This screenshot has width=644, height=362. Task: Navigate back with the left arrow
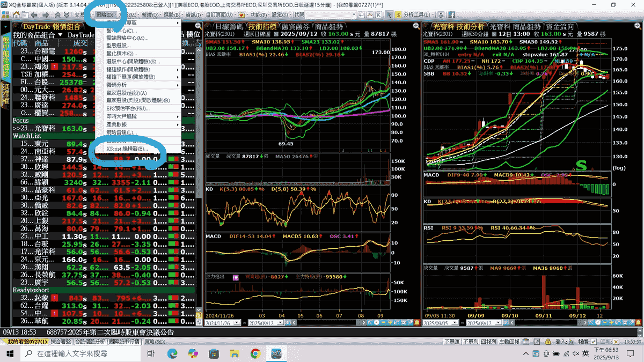click(34, 14)
